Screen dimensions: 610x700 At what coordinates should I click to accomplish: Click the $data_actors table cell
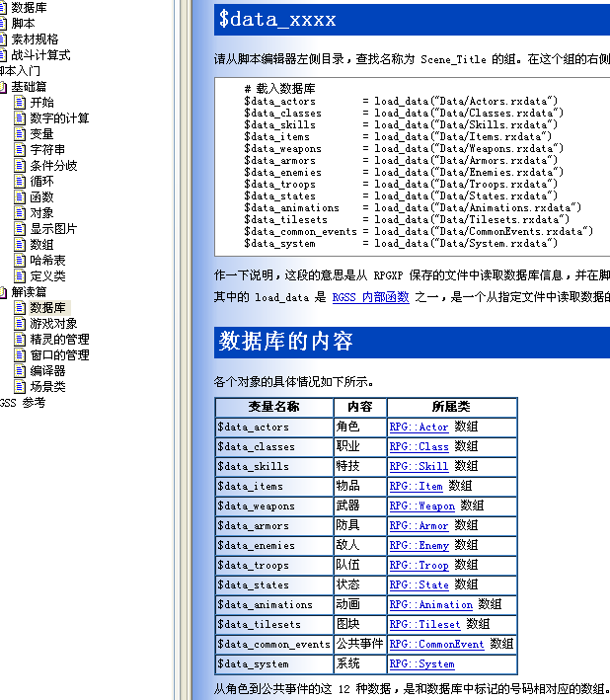(274, 428)
